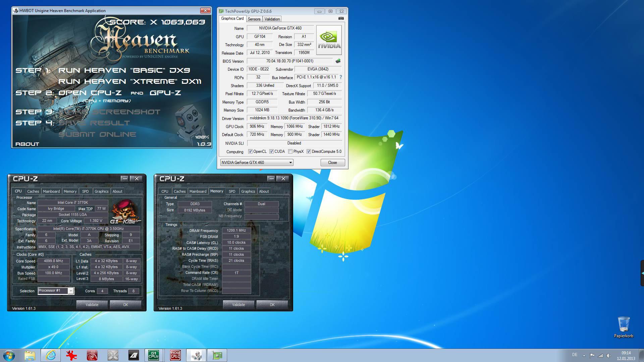This screenshot has width=644, height=362.
Task: Click the DE language indicator in taskbar
Action: [x=575, y=355]
